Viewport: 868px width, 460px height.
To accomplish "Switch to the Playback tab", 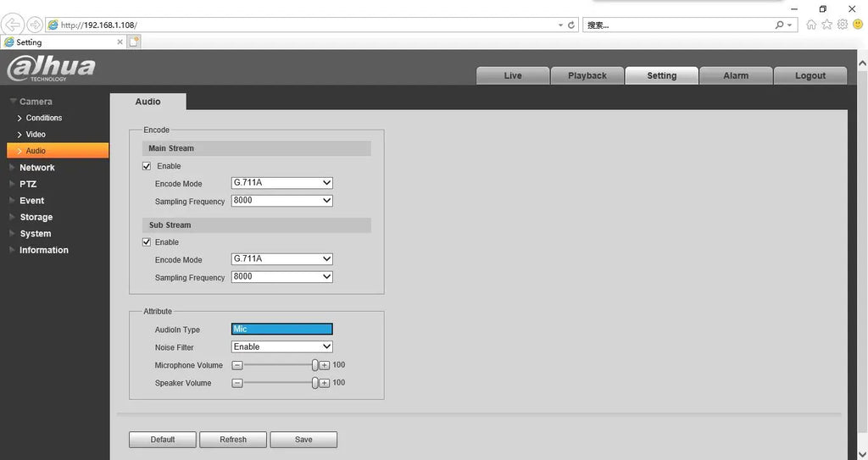I will tap(587, 75).
